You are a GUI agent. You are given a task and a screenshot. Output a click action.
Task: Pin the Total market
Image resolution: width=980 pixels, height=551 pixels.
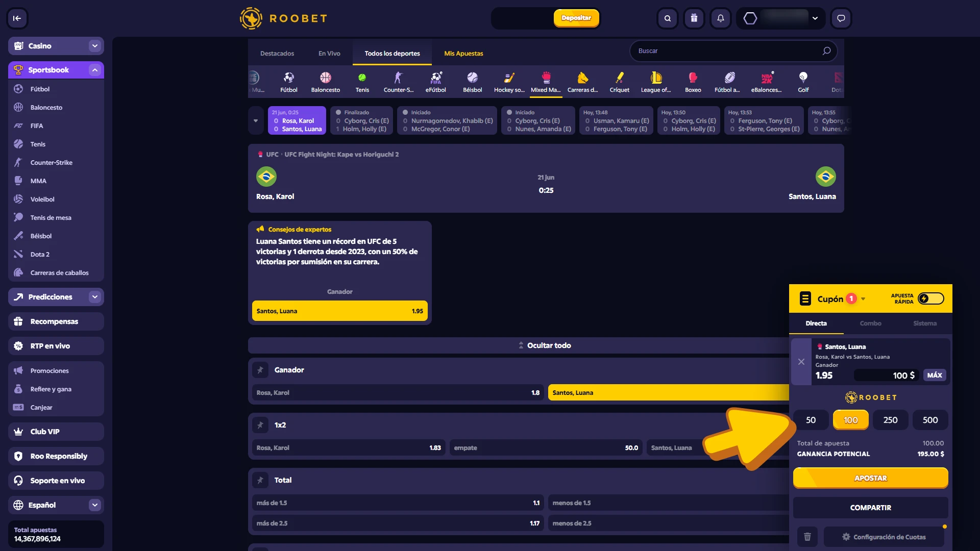[260, 480]
